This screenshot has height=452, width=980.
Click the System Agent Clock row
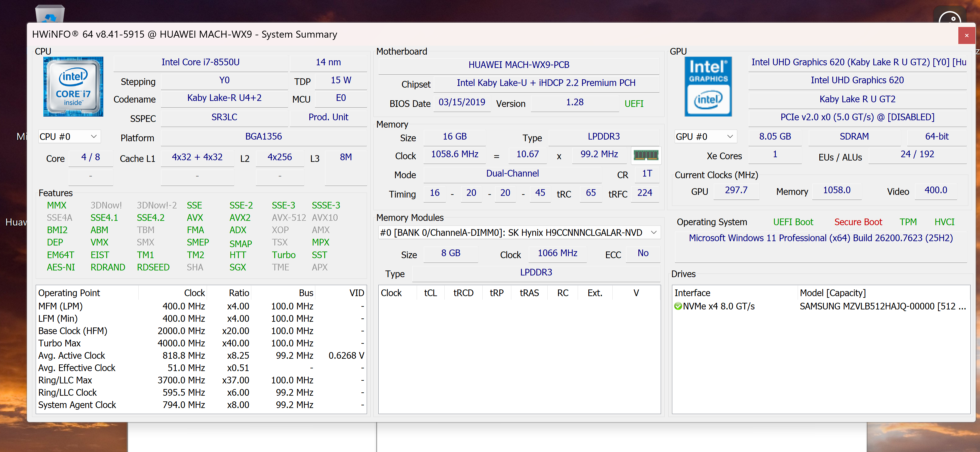(x=201, y=405)
